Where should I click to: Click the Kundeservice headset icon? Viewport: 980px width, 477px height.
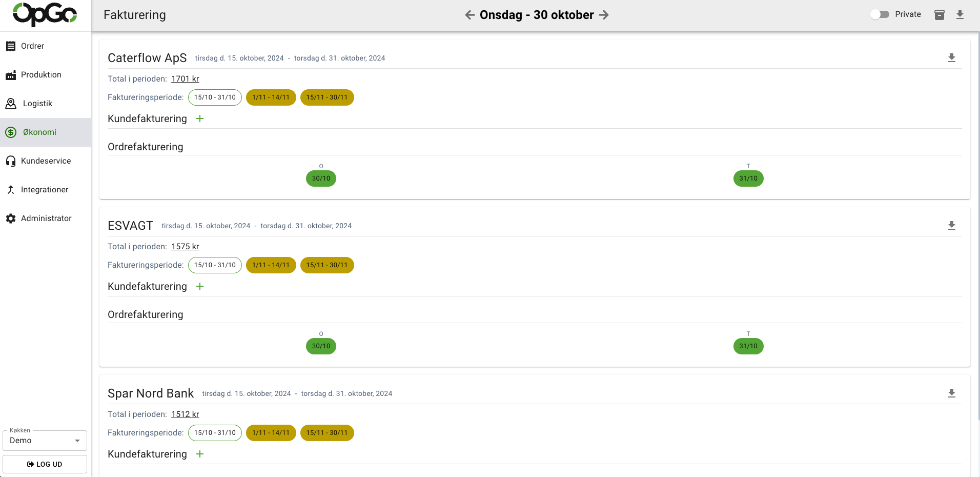[x=11, y=161]
